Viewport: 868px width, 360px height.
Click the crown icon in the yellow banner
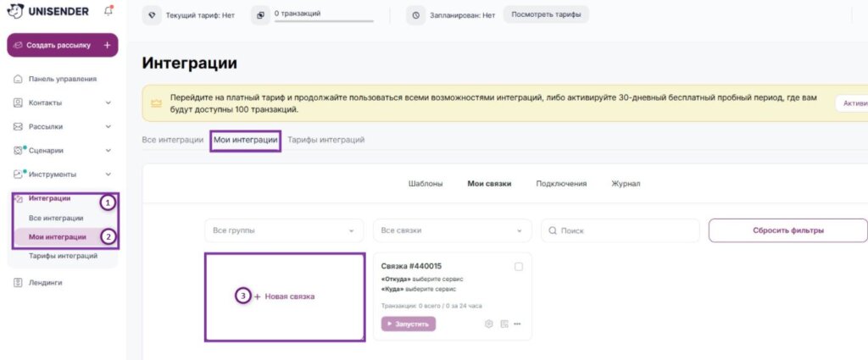click(157, 104)
